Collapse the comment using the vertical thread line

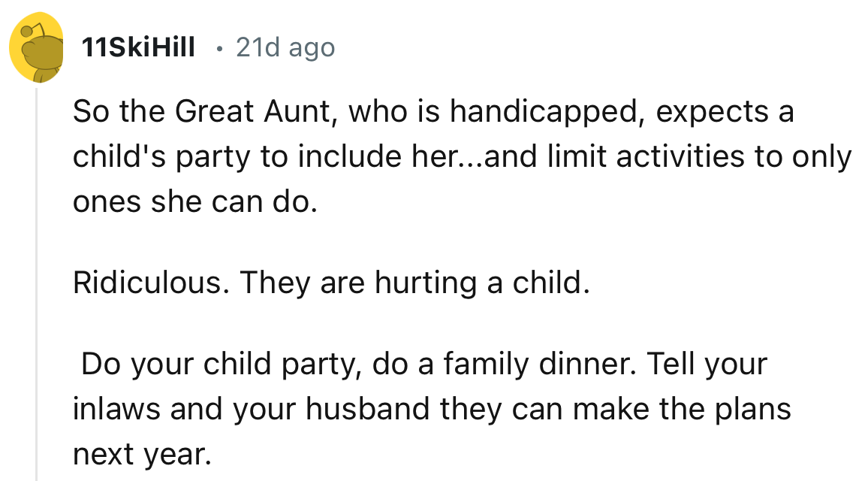(x=35, y=263)
